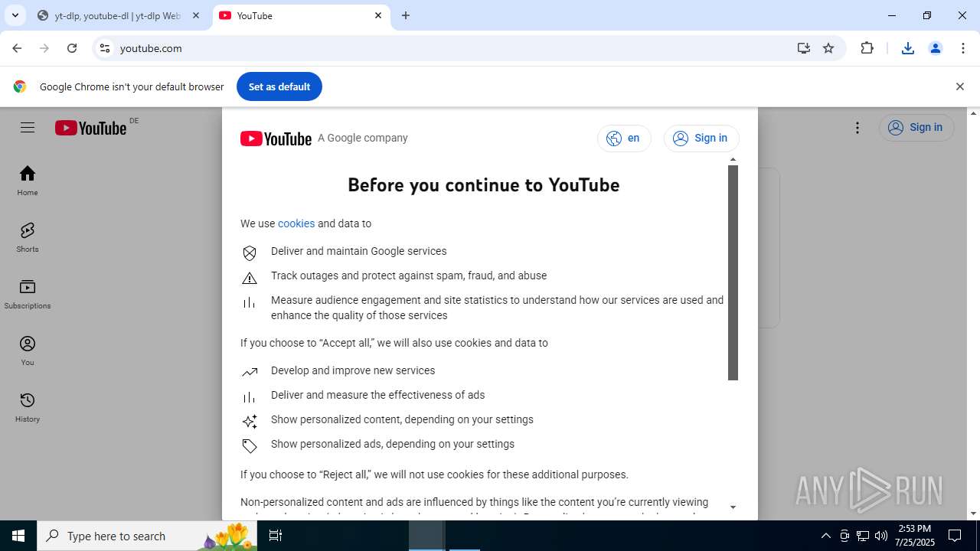Dismiss the default browser infobar
Screen dimensions: 980x551
(959, 86)
